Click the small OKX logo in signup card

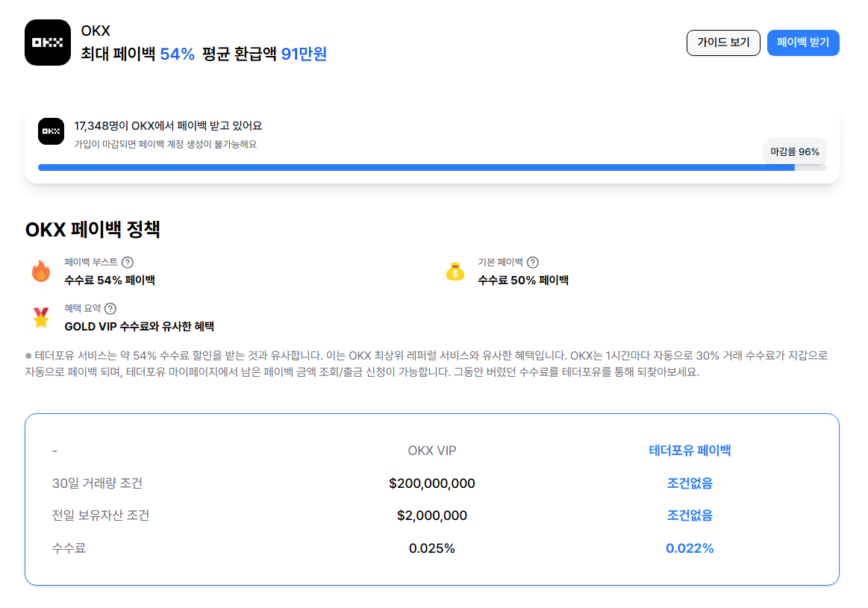51,131
